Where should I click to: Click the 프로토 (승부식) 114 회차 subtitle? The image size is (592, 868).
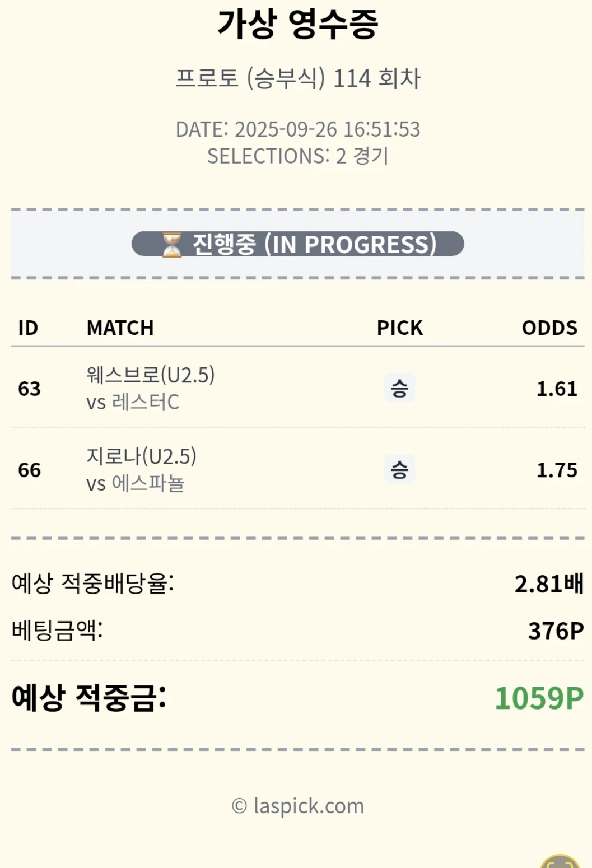coord(298,78)
